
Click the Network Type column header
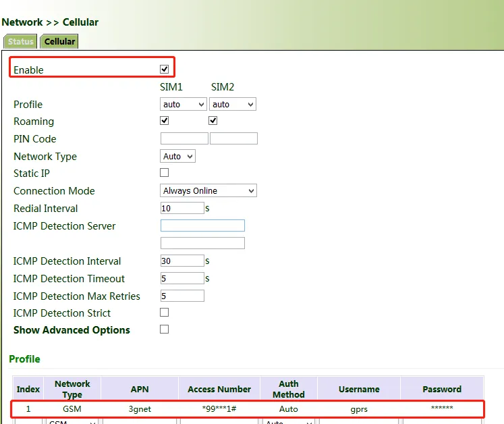(x=72, y=389)
